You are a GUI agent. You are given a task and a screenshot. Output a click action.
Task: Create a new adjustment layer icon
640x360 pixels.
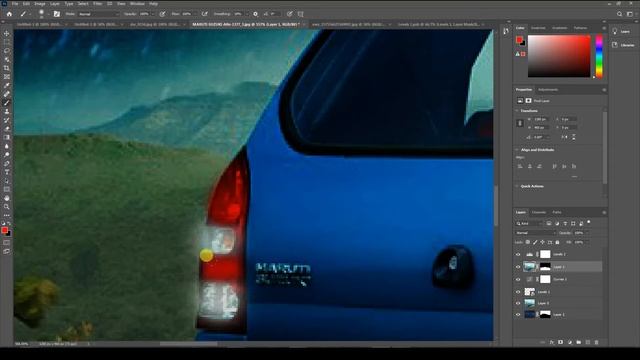point(570,342)
